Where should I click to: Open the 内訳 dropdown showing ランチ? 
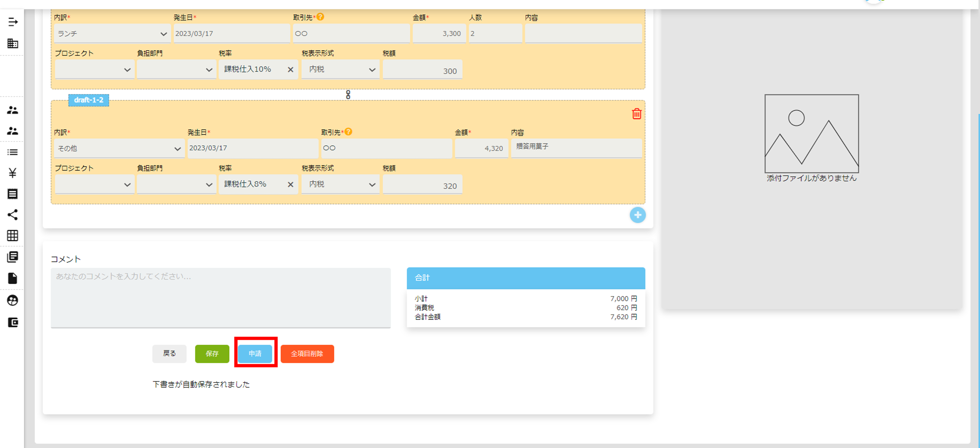click(112, 34)
